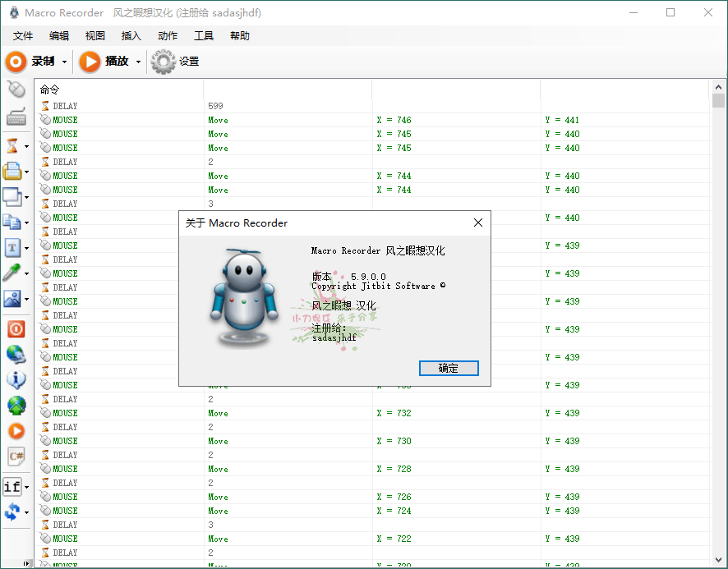Expand the 录制 record dropdown arrow

click(x=64, y=62)
